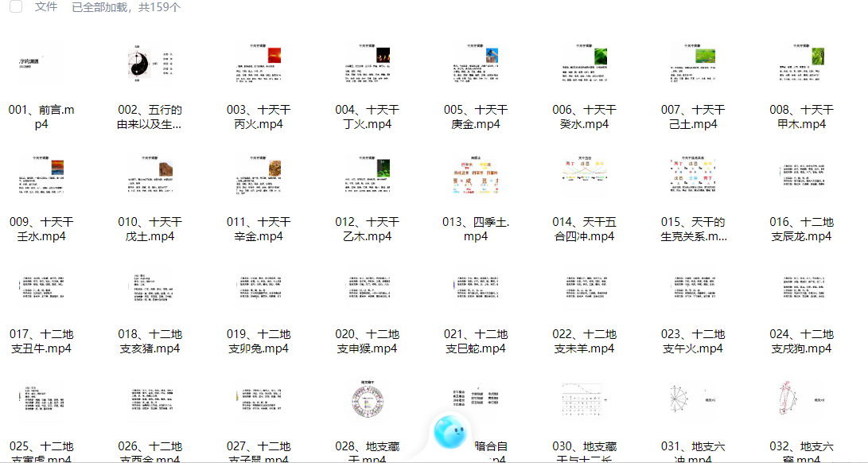Click file name 008、十天干甲木.mp4
This screenshot has width=868, height=463.
point(801,117)
